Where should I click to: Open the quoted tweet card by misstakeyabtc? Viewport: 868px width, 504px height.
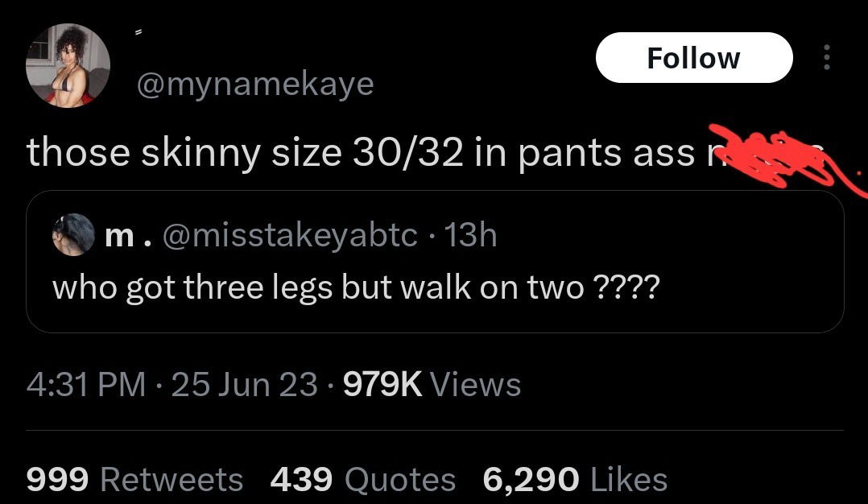point(435,262)
